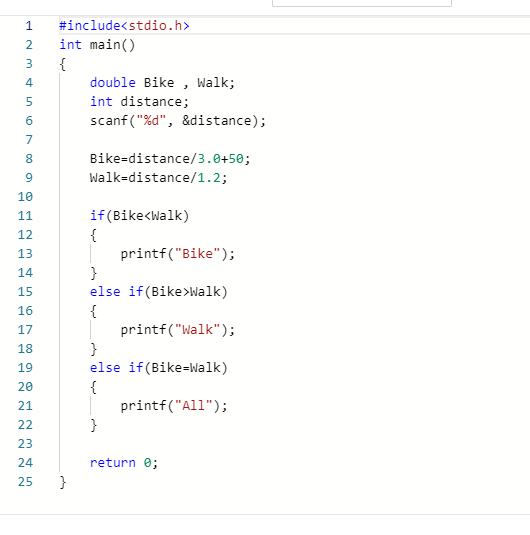Click the opening brace on line 20
The image size is (530, 535).
[x=94, y=387]
